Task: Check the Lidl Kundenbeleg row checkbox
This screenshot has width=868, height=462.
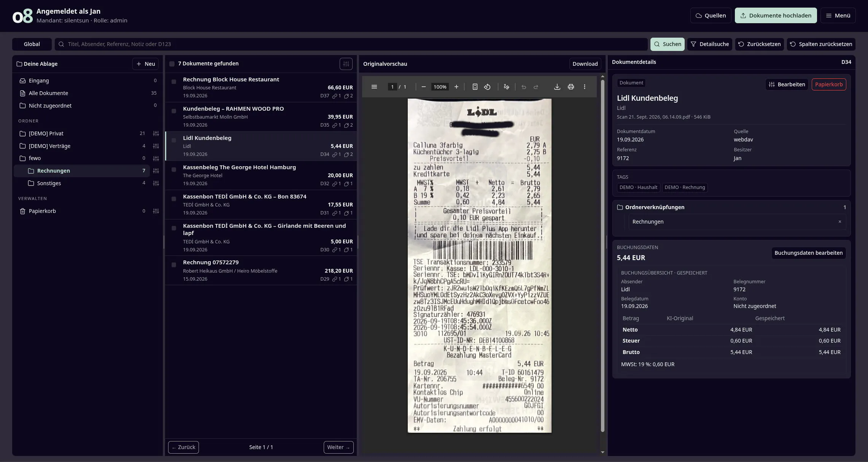Action: 174,140
